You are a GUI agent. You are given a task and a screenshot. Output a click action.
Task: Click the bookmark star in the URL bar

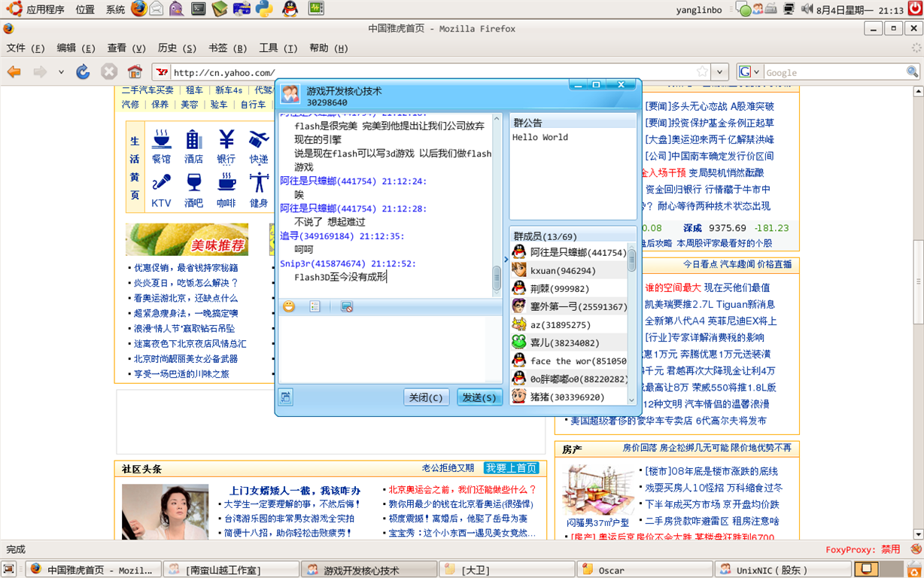tap(702, 72)
